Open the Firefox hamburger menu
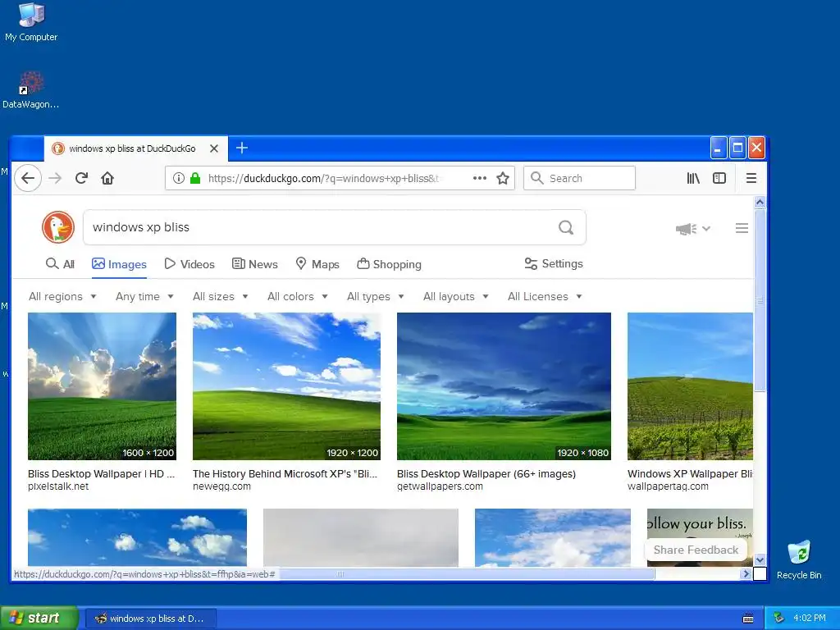 [751, 178]
